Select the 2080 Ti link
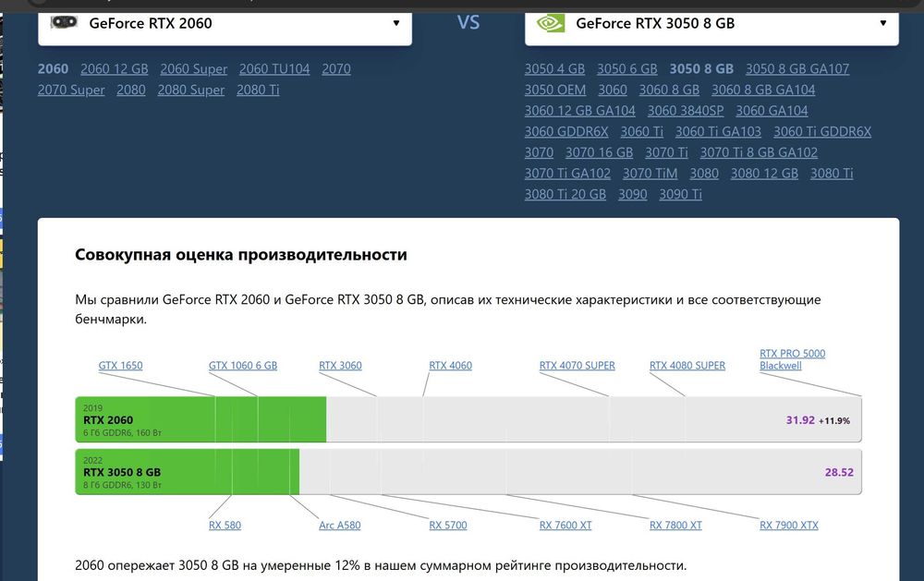924x581 pixels. click(x=258, y=90)
